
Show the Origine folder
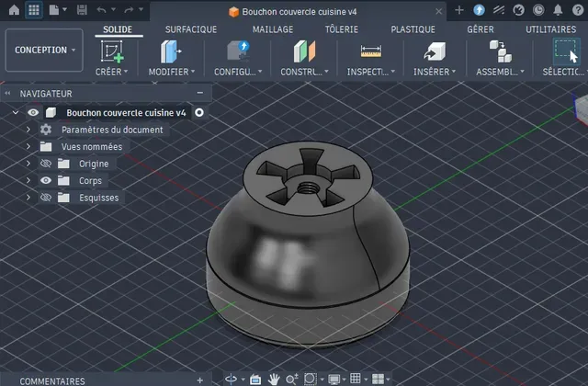[x=46, y=164]
